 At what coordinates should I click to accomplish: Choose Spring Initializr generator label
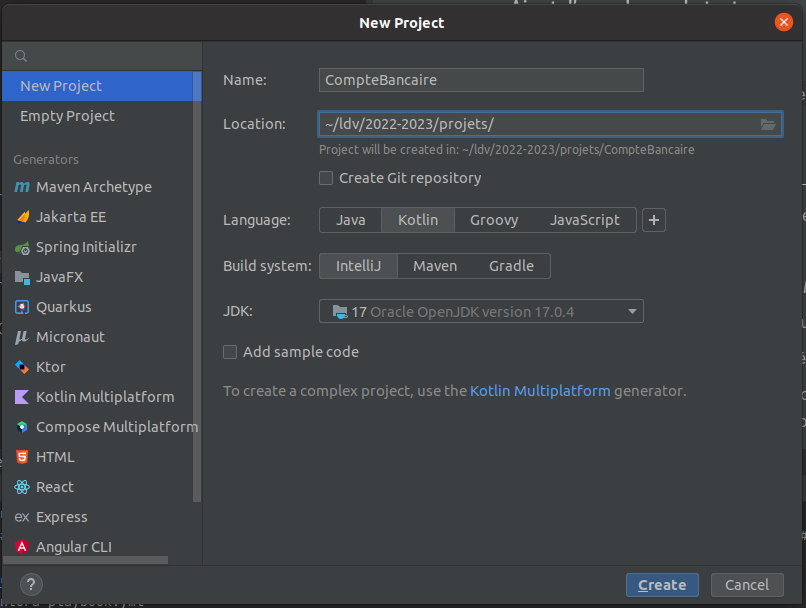click(x=86, y=247)
